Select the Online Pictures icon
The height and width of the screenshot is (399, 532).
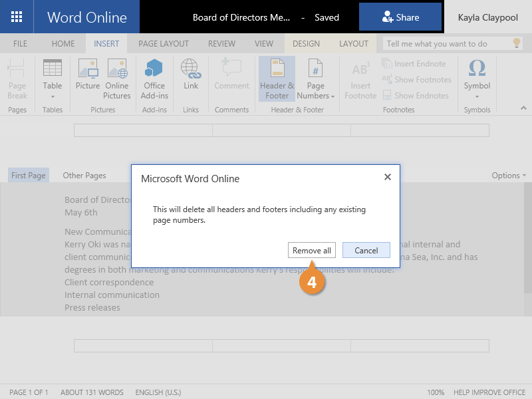point(117,70)
